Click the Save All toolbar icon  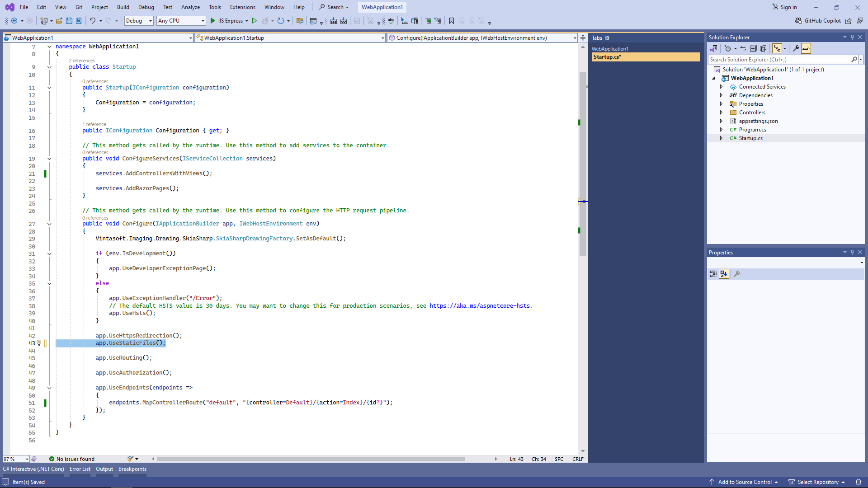[x=79, y=21]
